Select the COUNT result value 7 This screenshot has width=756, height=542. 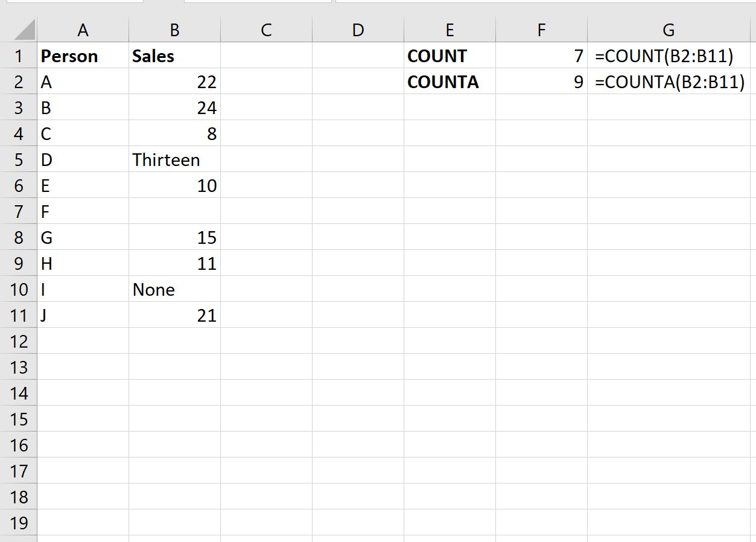point(541,56)
